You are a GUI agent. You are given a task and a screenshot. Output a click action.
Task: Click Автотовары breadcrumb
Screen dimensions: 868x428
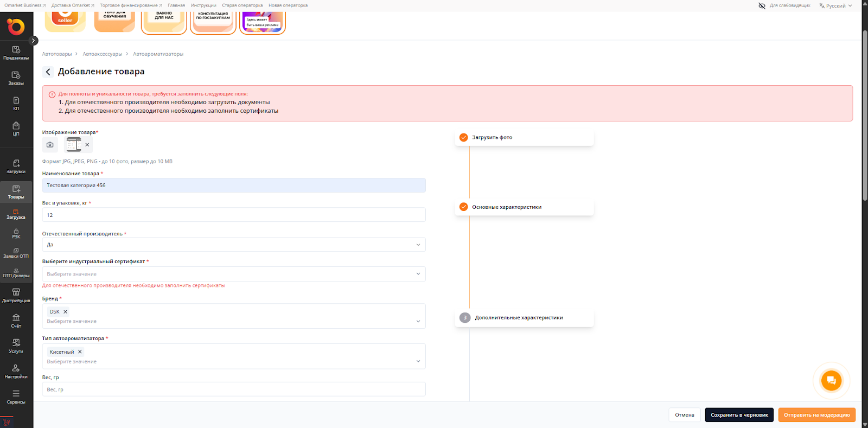click(x=57, y=54)
